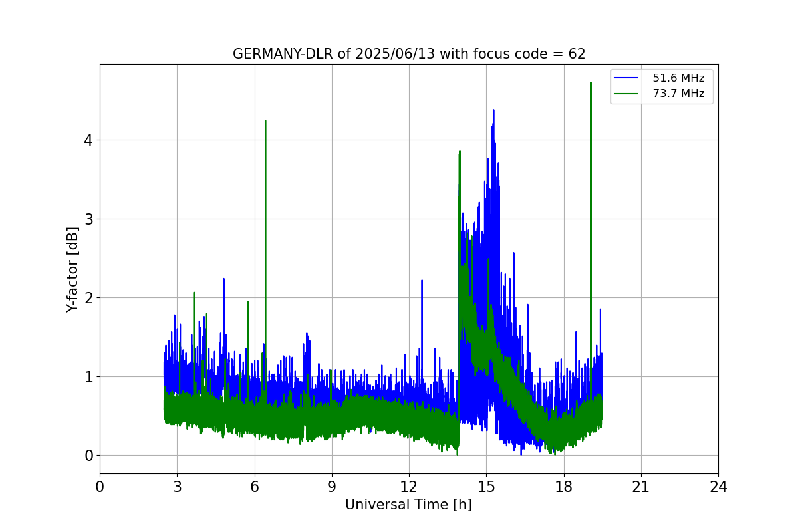Click the blue line sample in legend
The width and height of the screenshot is (798, 532).
tap(626, 78)
